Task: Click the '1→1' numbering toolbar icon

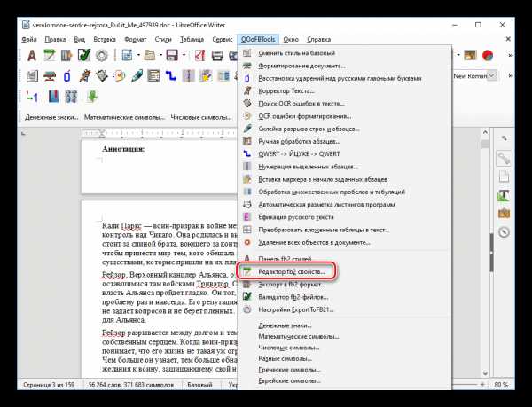Action: click(x=32, y=97)
